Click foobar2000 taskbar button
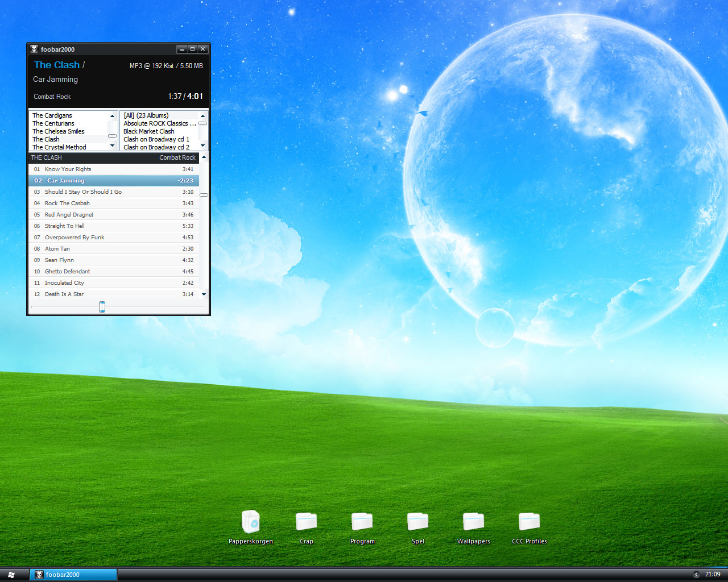 pyautogui.click(x=73, y=575)
